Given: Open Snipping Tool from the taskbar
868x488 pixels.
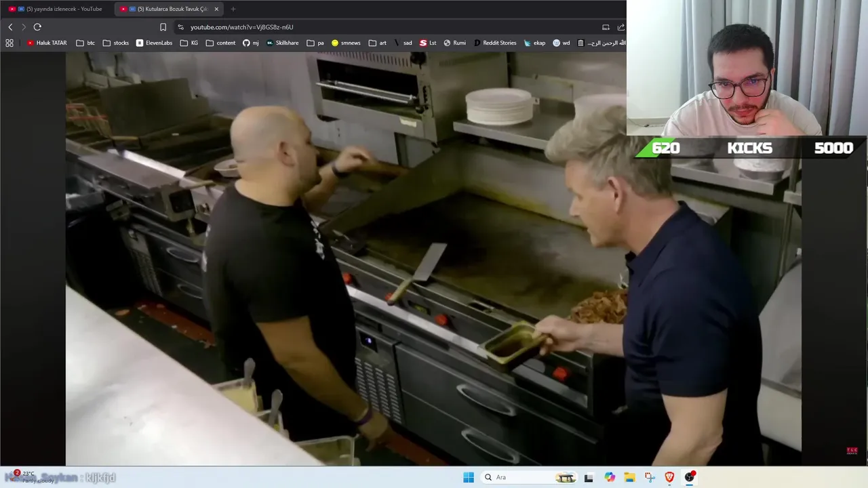Looking at the screenshot, I should pyautogui.click(x=650, y=477).
